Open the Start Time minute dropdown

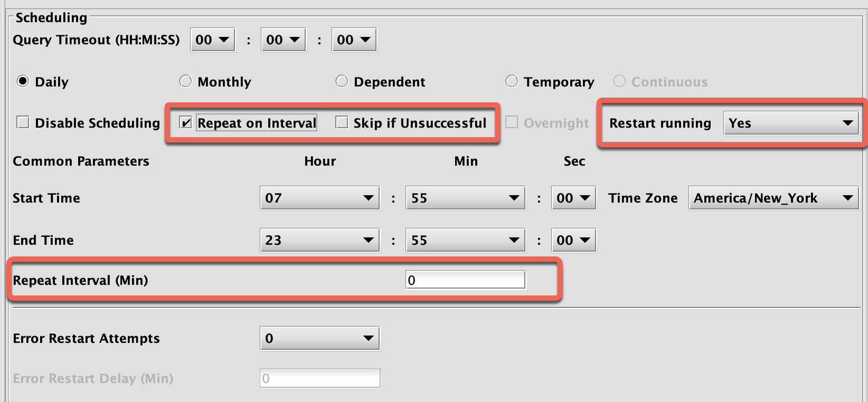coord(465,198)
